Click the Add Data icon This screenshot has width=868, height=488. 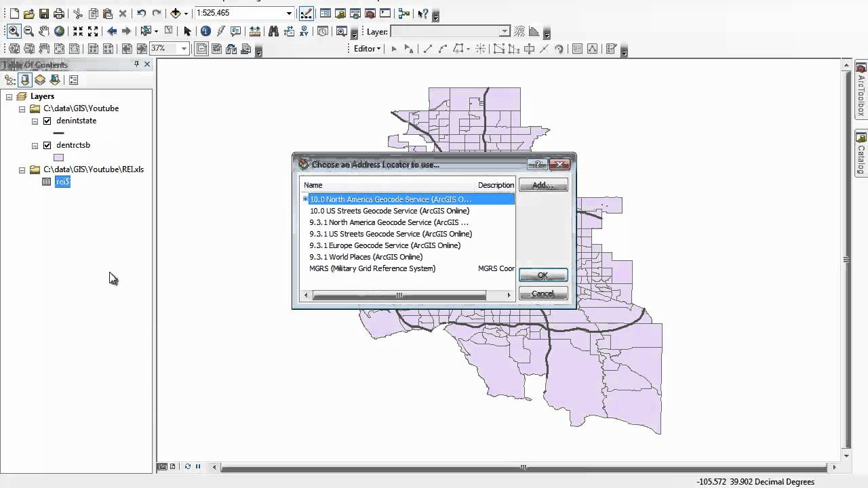tap(176, 14)
